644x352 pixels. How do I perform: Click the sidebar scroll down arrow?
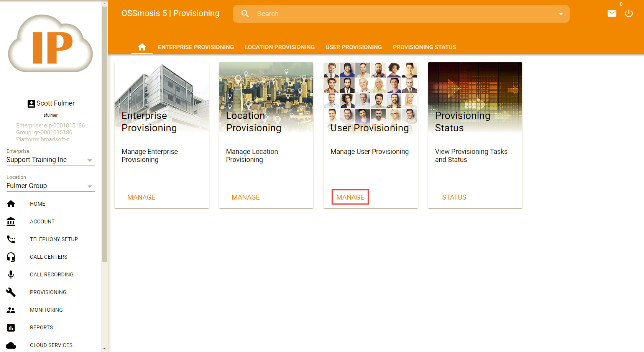pyautogui.click(x=105, y=349)
